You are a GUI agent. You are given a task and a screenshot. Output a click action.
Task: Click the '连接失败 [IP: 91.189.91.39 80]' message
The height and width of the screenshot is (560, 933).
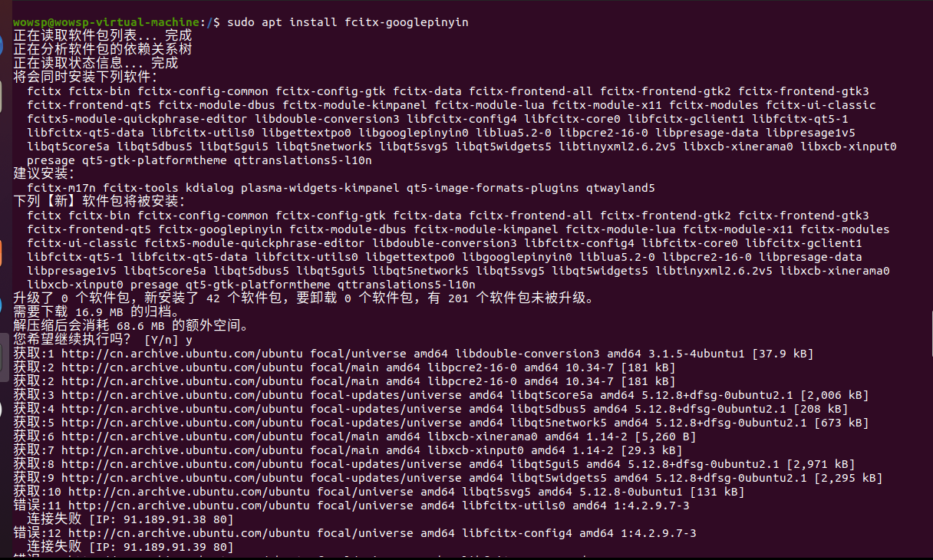[x=130, y=547]
